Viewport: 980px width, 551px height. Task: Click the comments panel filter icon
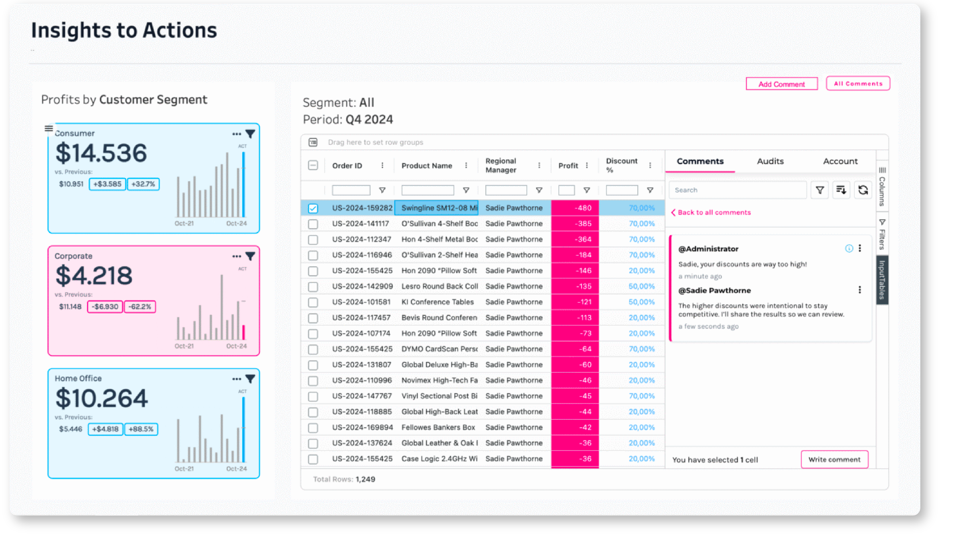[x=820, y=190]
